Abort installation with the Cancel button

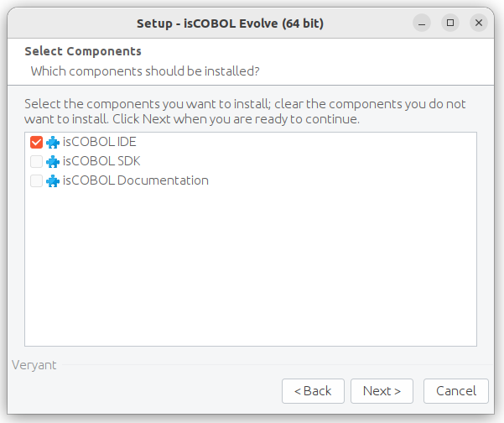456,391
